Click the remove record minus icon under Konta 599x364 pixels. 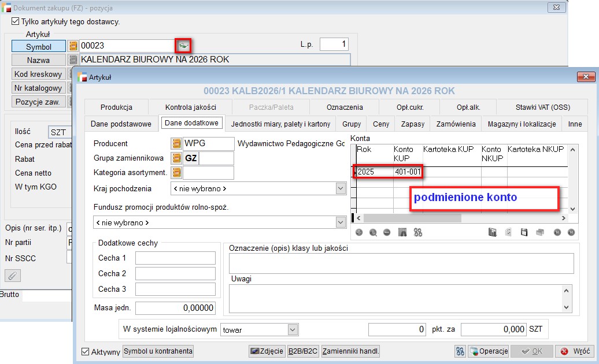click(387, 232)
